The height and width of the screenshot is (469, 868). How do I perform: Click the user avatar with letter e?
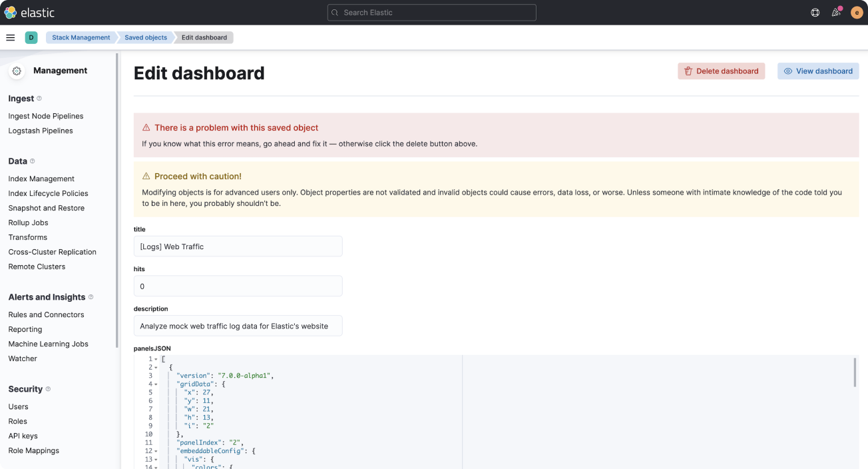point(856,12)
